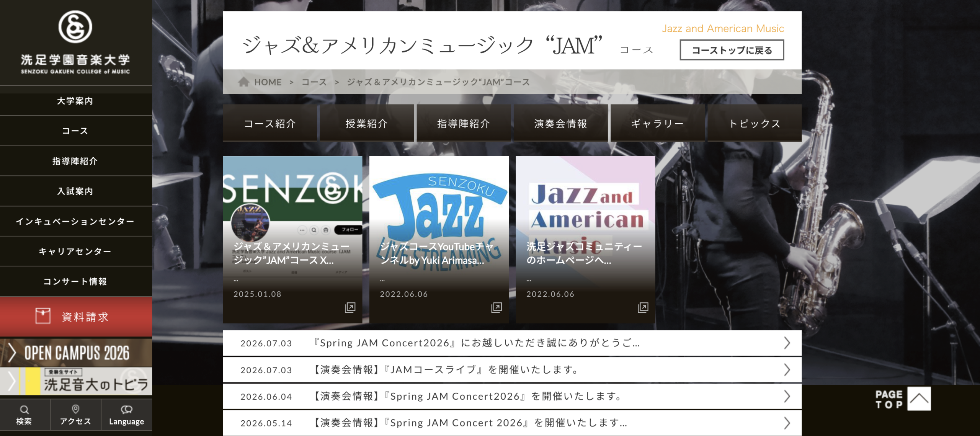Open the OPEN CAMPUS 2026 banner
Image resolution: width=980 pixels, height=436 pixels.
[76, 353]
